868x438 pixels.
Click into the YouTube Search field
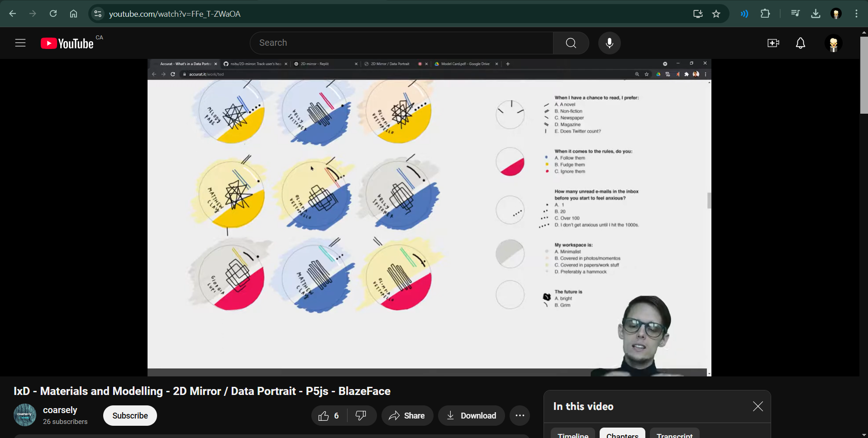(x=401, y=43)
